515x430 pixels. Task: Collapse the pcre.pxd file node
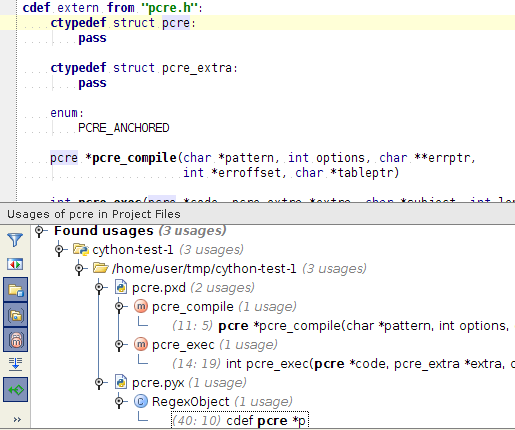(99, 287)
